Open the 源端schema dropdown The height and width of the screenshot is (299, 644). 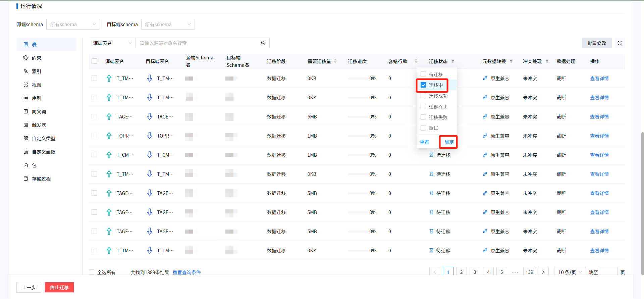click(73, 24)
